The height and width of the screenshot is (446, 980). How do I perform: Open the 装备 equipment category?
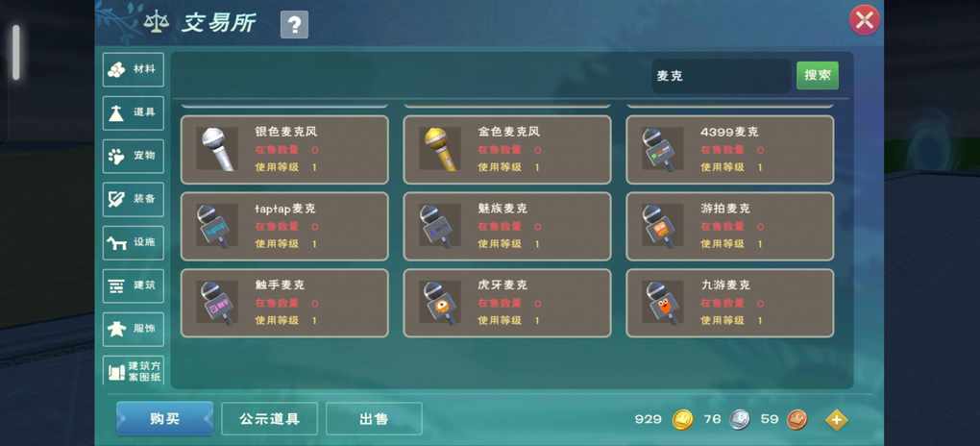[x=134, y=200]
